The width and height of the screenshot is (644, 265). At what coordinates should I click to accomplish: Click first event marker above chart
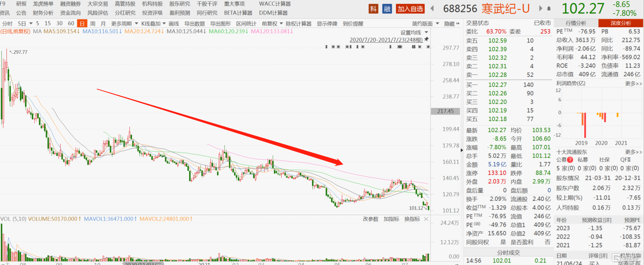tap(326, 47)
